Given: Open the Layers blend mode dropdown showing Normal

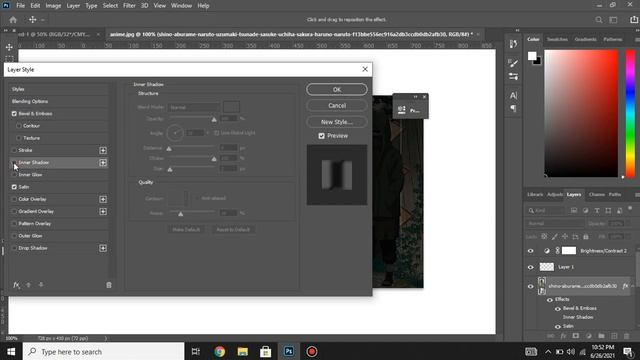Looking at the screenshot, I should pyautogui.click(x=555, y=224).
